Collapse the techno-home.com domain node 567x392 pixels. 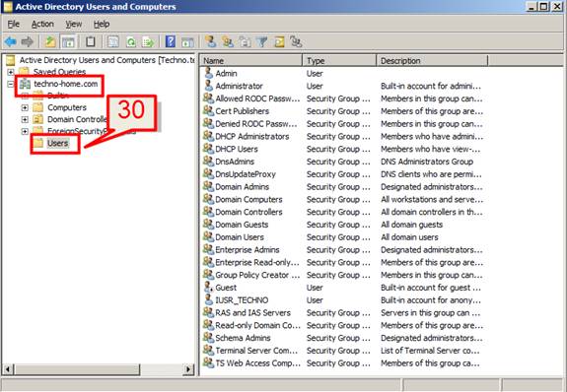pos(11,84)
